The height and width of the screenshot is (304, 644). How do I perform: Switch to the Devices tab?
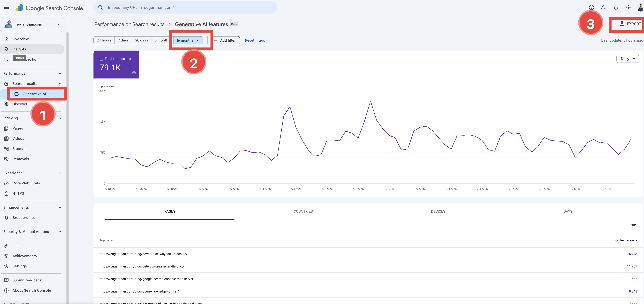click(438, 211)
